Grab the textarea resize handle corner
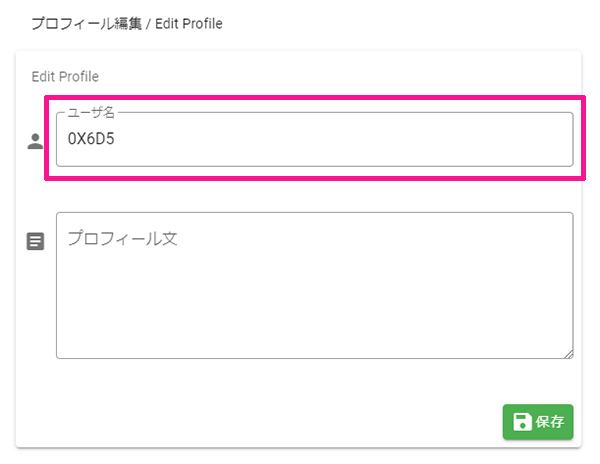Viewport: 600px width, 464px height. click(569, 354)
